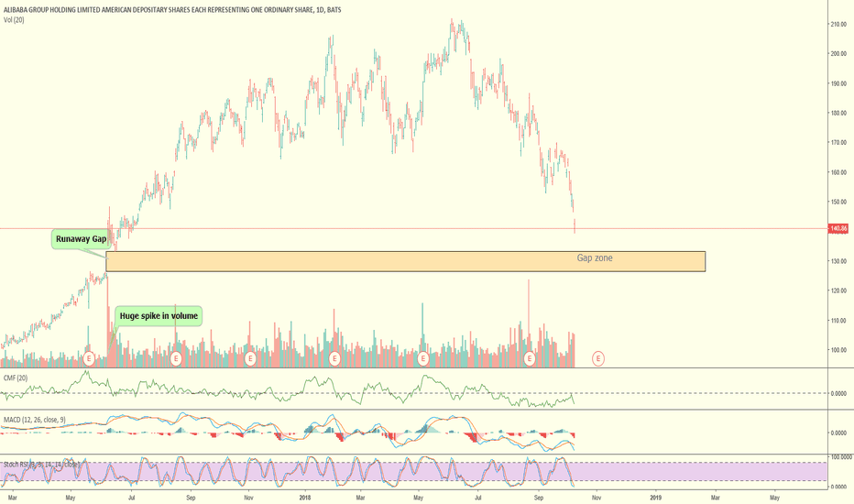Click the 'Vol (20)' indicator label
This screenshot has height=504, width=854.
[x=14, y=20]
